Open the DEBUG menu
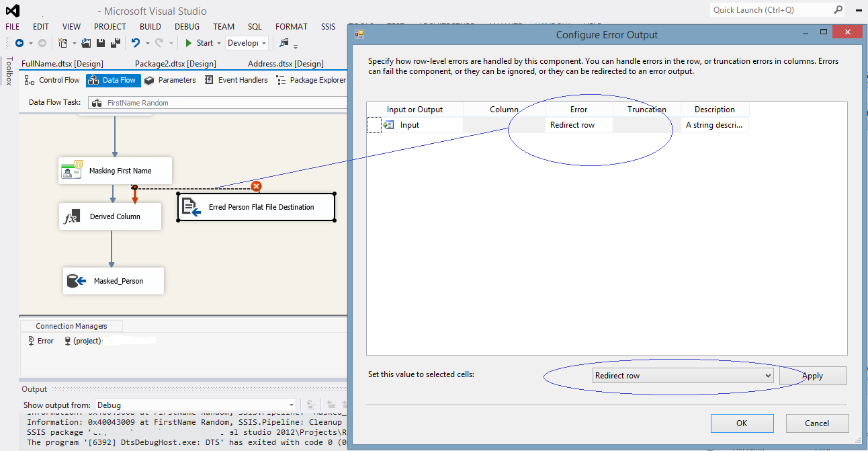Image resolution: width=868 pixels, height=451 pixels. point(187,27)
